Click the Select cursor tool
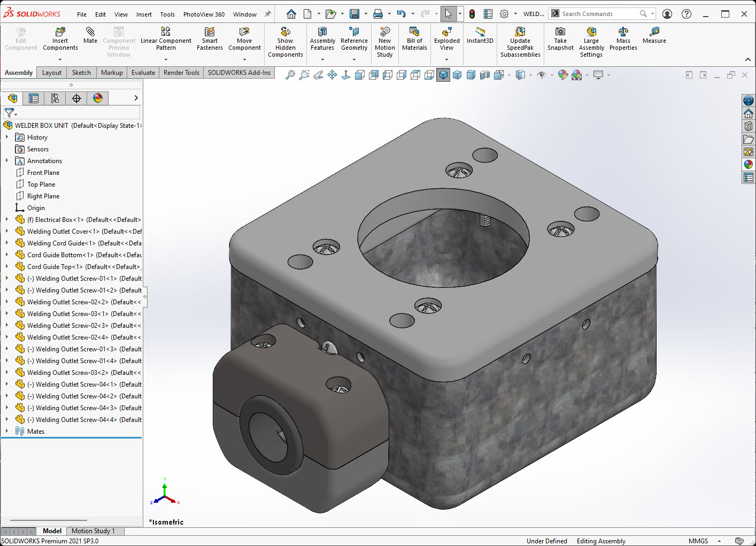756x546 pixels. (x=449, y=14)
